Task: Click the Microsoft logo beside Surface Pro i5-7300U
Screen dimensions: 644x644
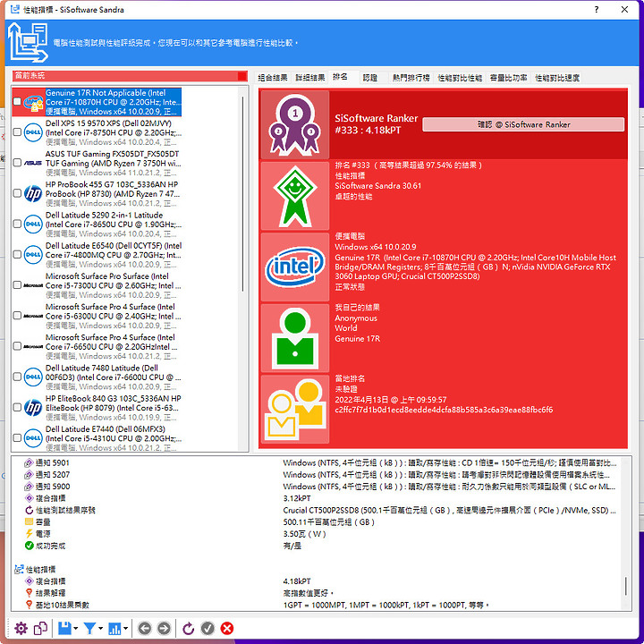Action: point(33,285)
